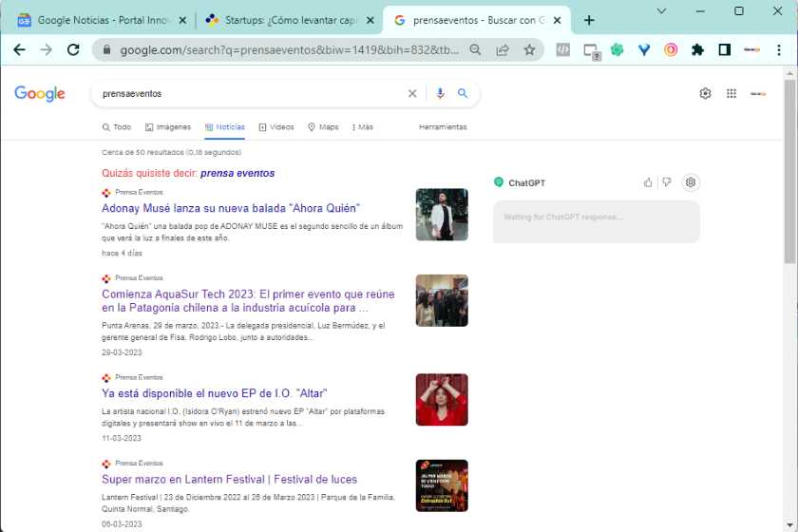Expand Herramientas search tools
The width and height of the screenshot is (798, 532).
(x=443, y=126)
